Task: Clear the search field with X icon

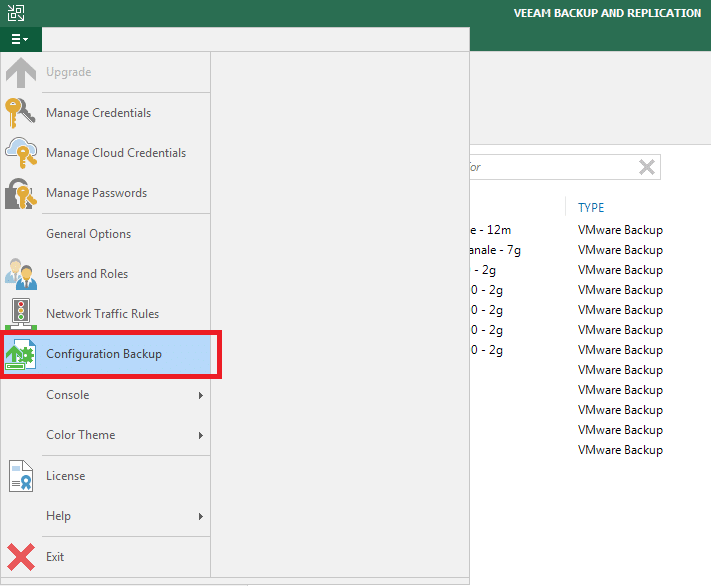Action: coord(647,167)
